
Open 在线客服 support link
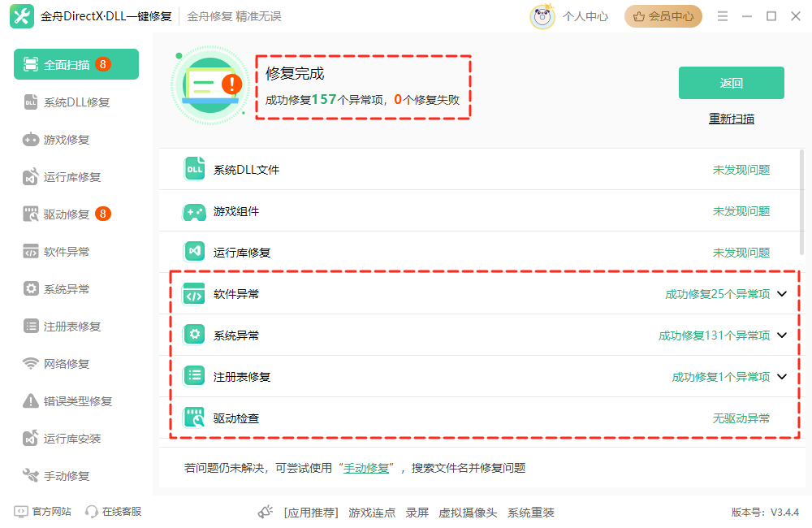point(122,512)
